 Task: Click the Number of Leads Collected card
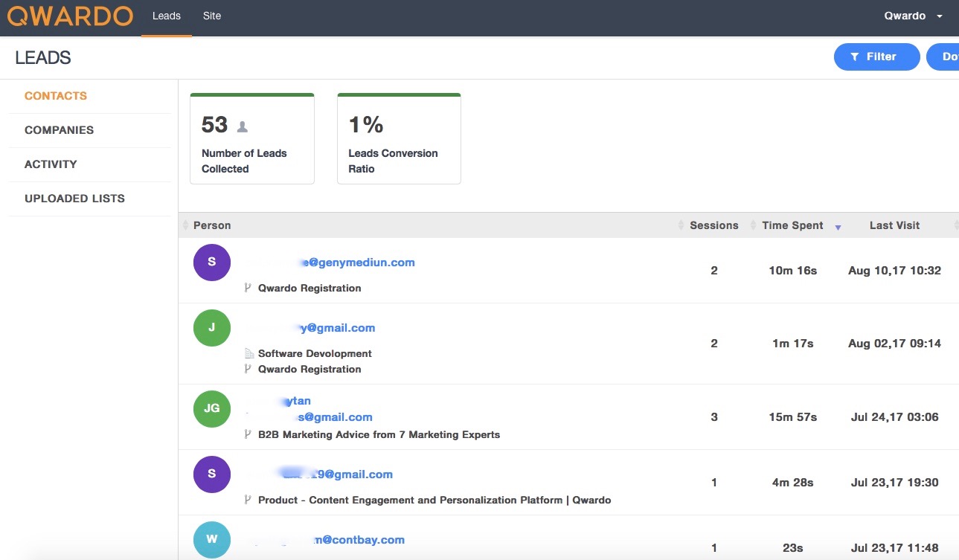pyautogui.click(x=252, y=138)
